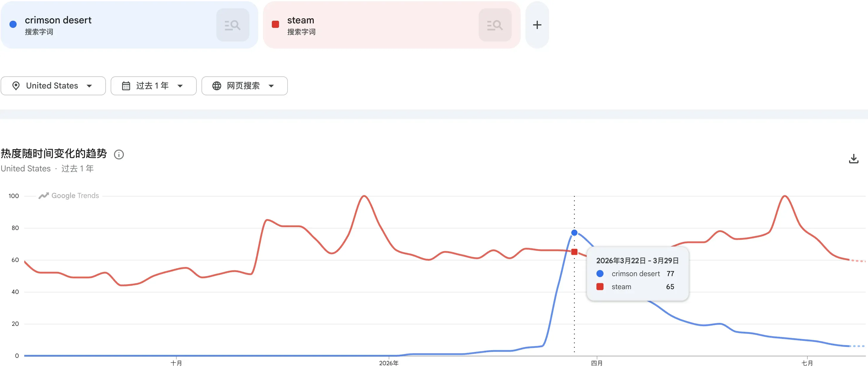Viewport: 868px width, 367px height.
Task: Click the United States · 过去 1 年 subtitle
Action: coord(47,168)
